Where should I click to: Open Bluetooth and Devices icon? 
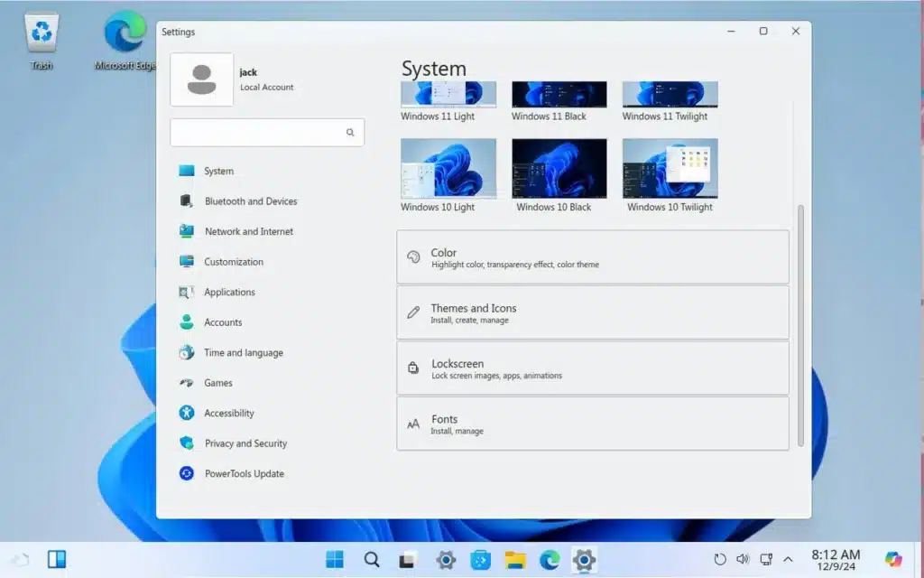[186, 200]
